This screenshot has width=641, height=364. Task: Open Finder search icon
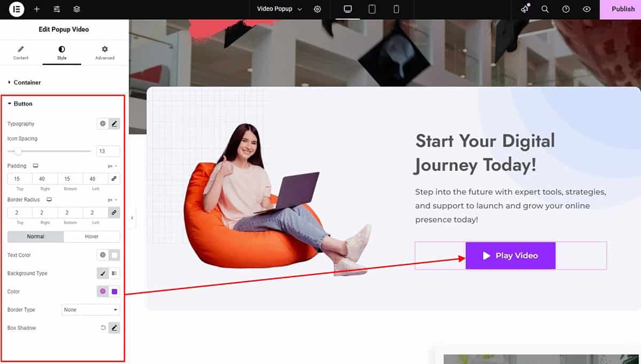click(x=545, y=9)
